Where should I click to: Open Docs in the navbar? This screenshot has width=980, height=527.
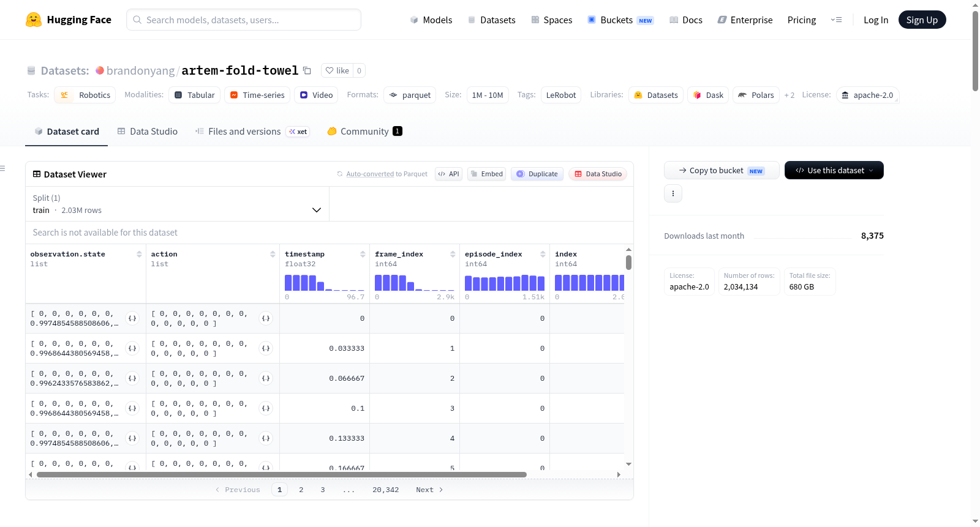pos(686,20)
